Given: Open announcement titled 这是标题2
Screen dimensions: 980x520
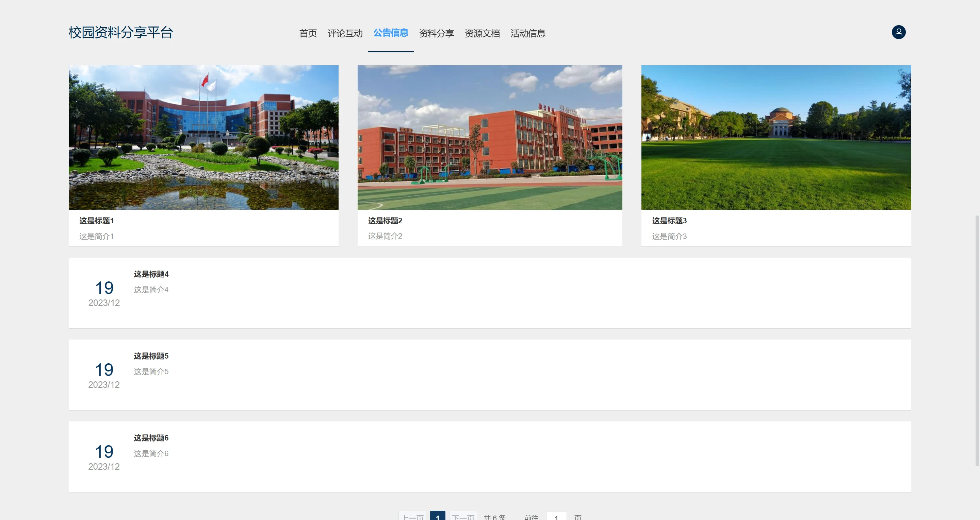Looking at the screenshot, I should pos(385,221).
